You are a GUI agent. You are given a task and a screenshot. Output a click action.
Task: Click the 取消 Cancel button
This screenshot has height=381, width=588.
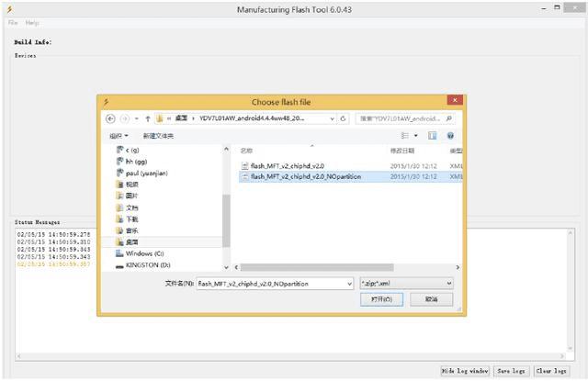[x=431, y=299]
